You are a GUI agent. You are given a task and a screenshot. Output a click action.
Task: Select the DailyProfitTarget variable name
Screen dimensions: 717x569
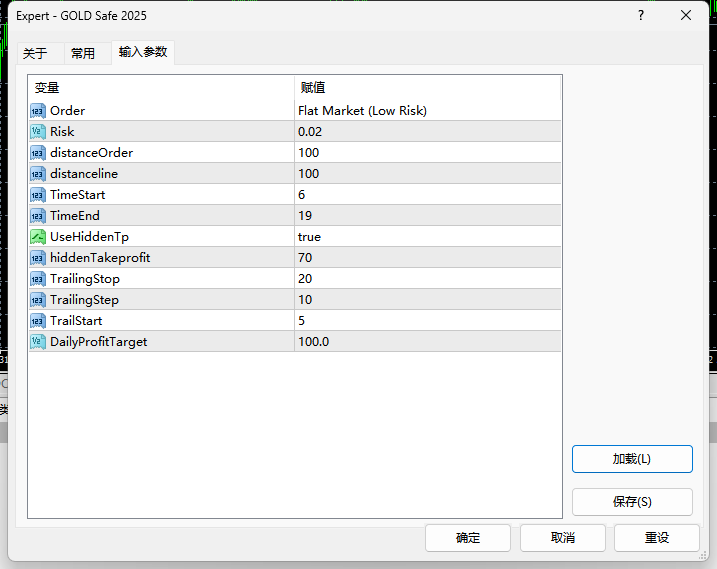99,342
